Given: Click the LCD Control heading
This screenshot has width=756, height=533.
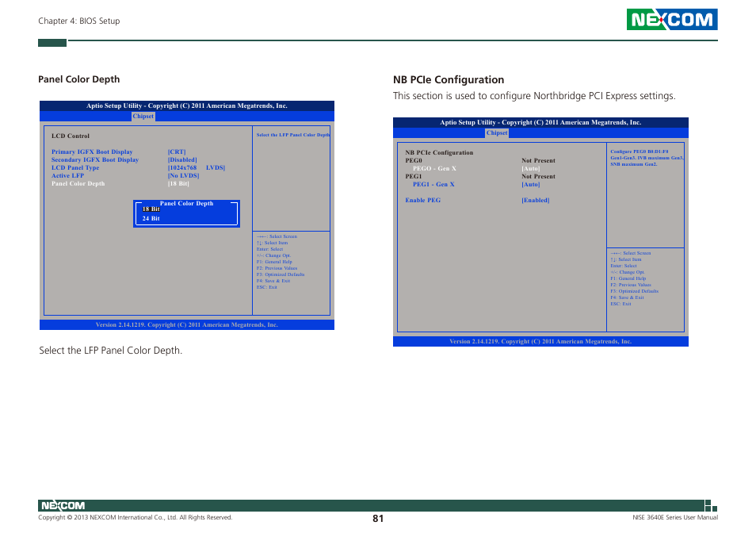Looking at the screenshot, I should [71, 136].
